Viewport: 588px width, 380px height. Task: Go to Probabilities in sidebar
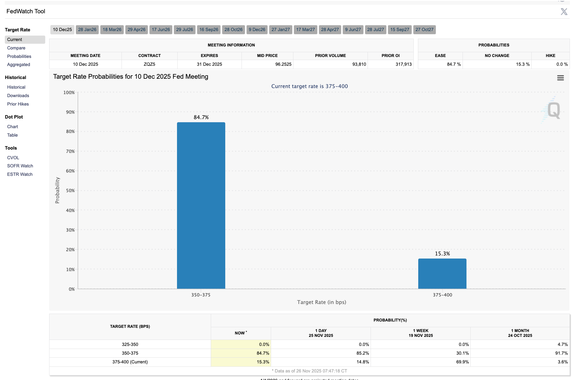[19, 56]
